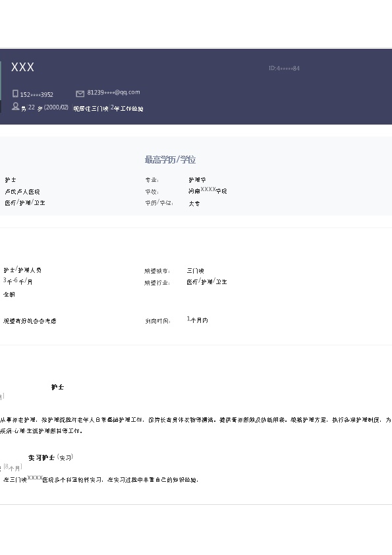Select the 护士/护理人员 desired position
This screenshot has width=392, height=555.
coord(22,270)
